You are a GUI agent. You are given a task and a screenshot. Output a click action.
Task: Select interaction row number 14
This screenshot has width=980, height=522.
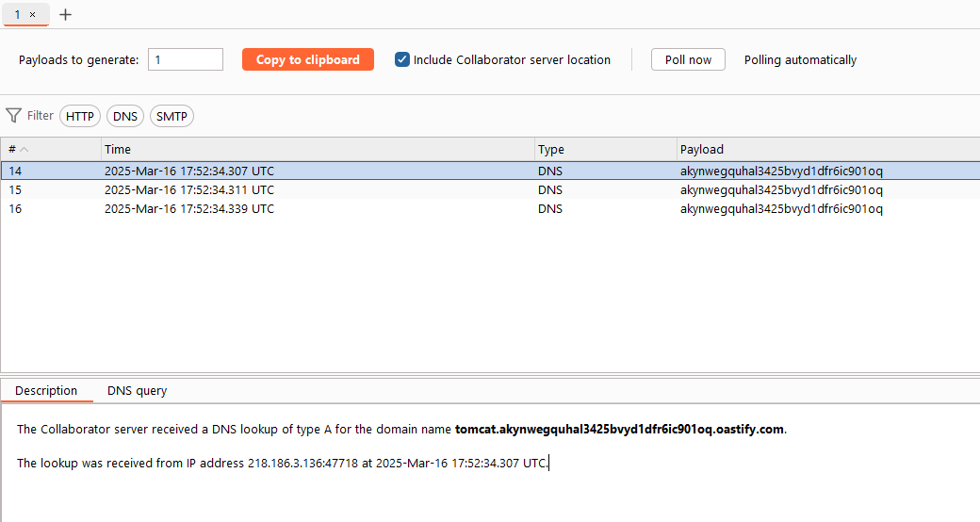click(490, 171)
